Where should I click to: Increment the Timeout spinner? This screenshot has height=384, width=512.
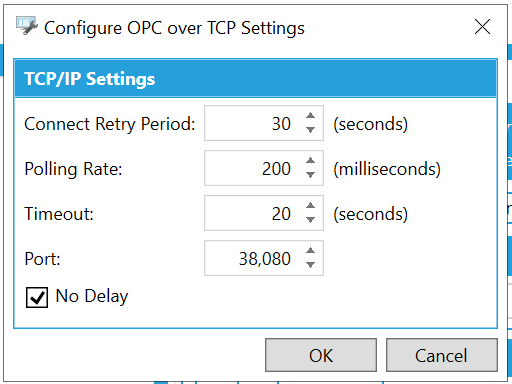pos(310,206)
